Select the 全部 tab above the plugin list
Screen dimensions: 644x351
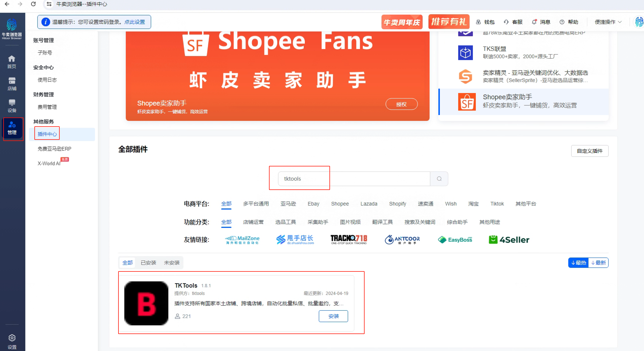[127, 263]
